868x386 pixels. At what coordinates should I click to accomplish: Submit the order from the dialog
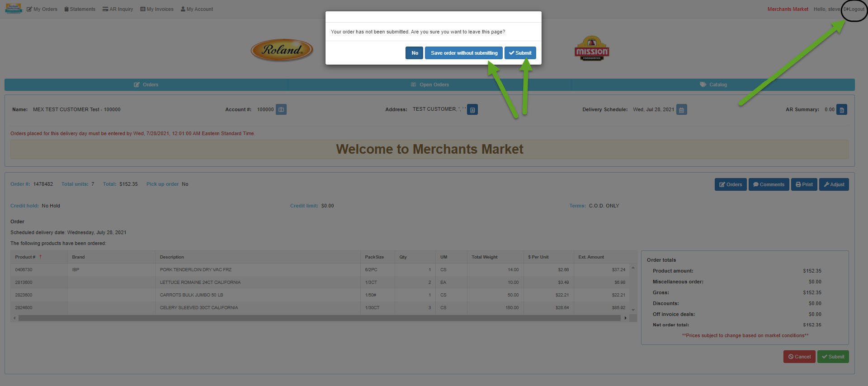[520, 53]
